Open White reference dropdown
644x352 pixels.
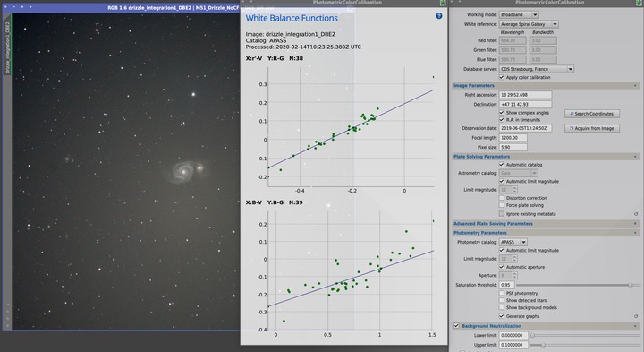529,24
